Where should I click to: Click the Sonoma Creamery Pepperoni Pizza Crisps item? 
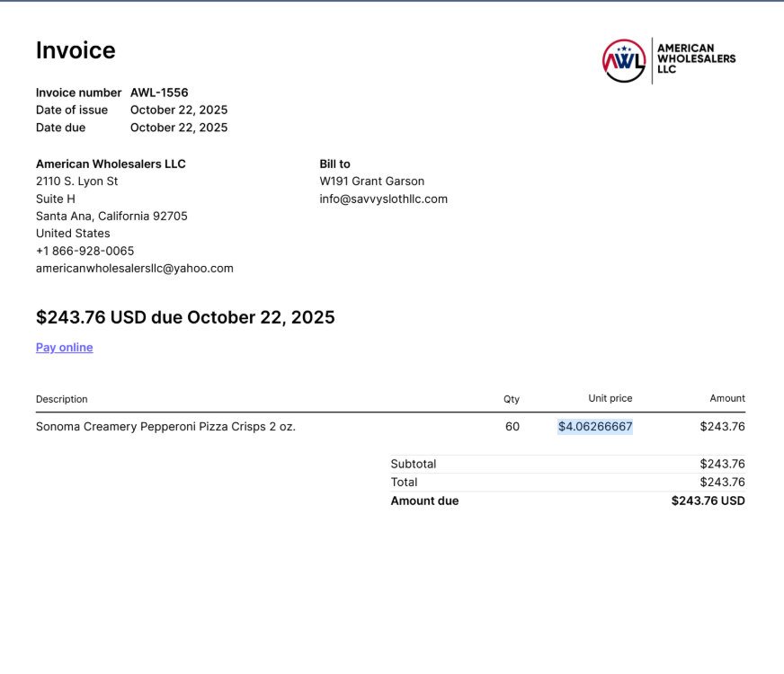165,427
